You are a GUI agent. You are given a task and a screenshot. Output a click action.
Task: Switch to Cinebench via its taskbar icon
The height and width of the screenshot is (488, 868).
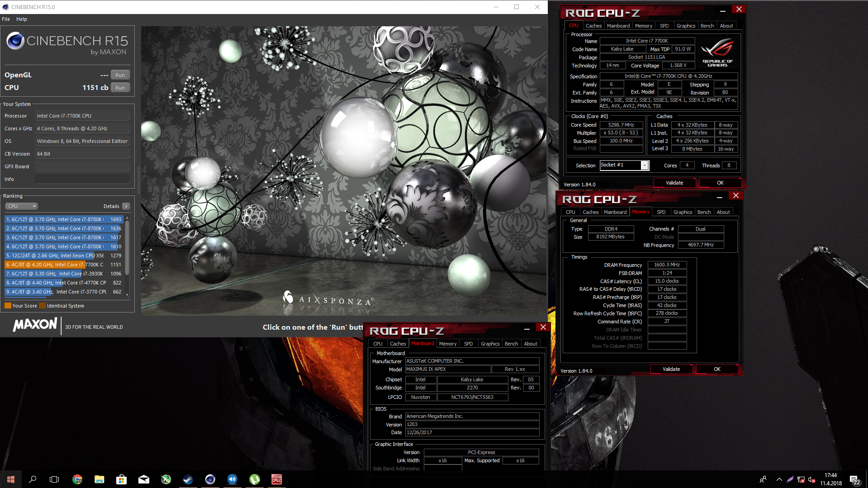pyautogui.click(x=210, y=479)
